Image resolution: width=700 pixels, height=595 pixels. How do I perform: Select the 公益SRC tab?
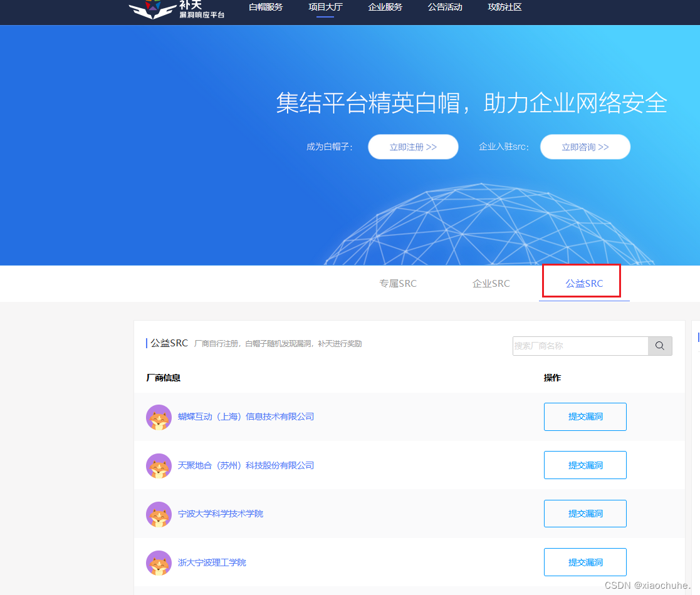pos(584,283)
